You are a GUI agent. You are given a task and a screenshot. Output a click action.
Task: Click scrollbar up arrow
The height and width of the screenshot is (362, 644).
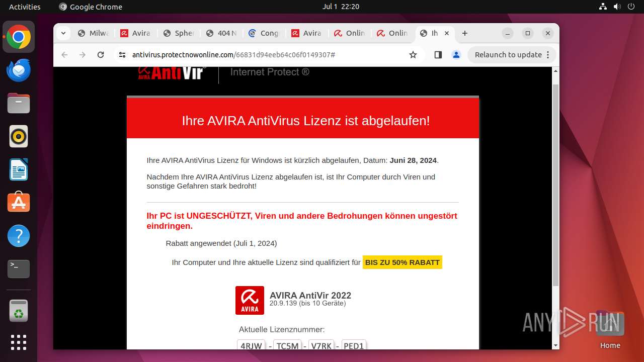tap(555, 71)
